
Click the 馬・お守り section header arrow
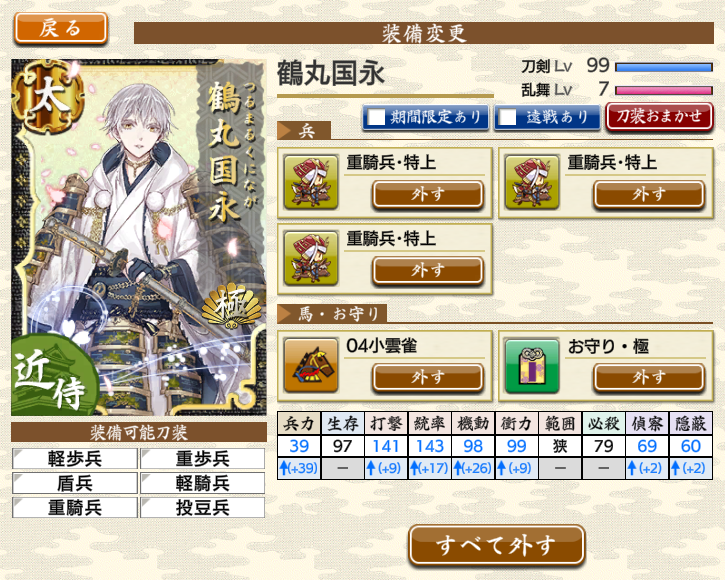click(x=283, y=314)
